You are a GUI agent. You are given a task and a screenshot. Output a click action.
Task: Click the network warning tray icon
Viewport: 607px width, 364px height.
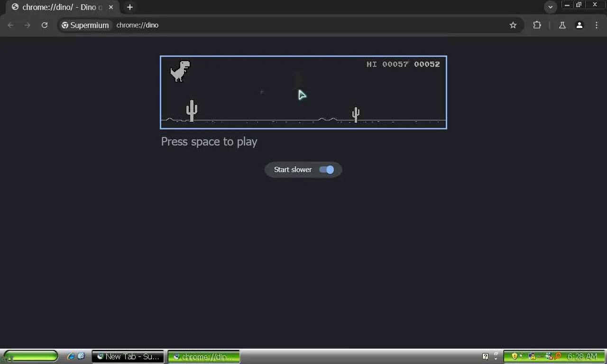tap(532, 356)
